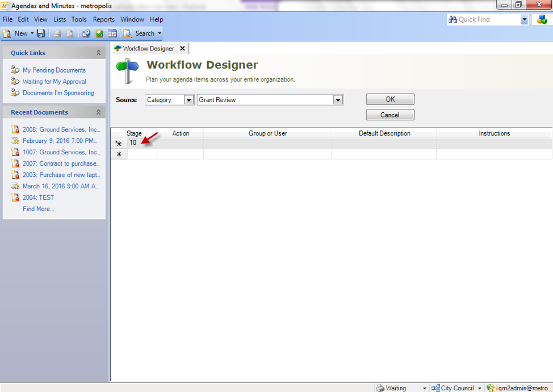Screen dimensions: 553x392
Task: Click the approval checkmark toolbar icon
Action: [99, 33]
